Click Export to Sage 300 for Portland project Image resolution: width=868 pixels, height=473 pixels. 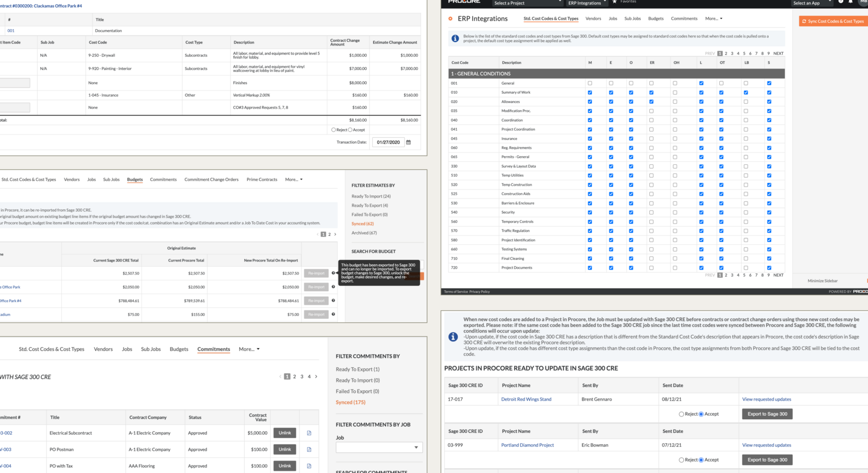(767, 460)
